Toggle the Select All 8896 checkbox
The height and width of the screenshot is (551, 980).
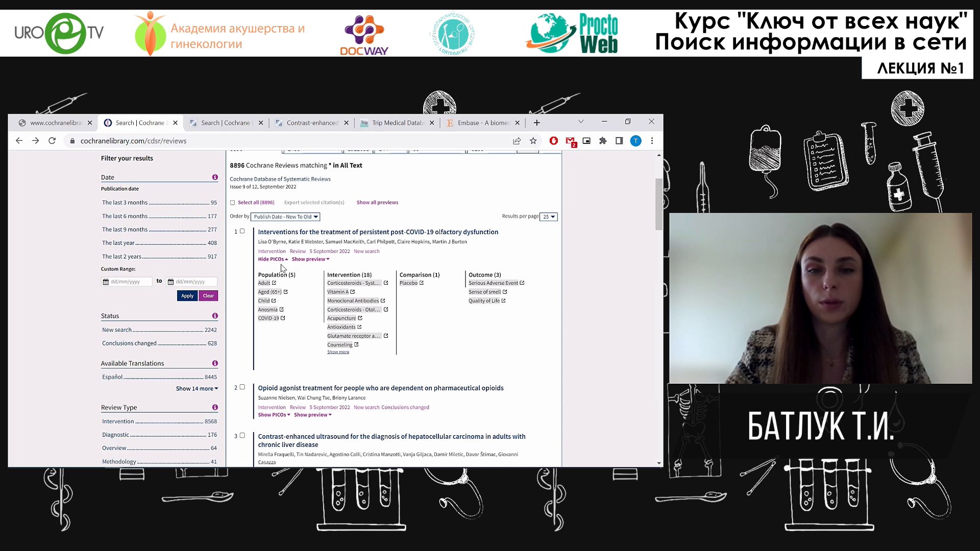coord(233,202)
